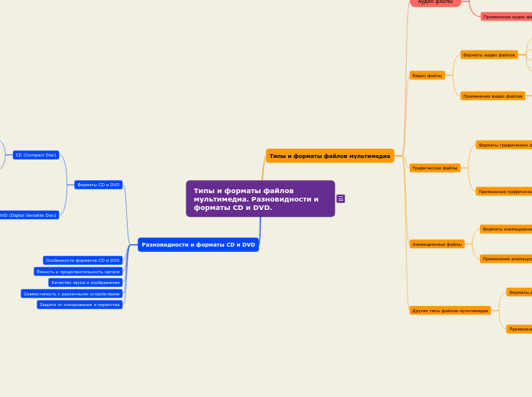Click 'Качество звука и изображения' node
The height and width of the screenshot is (397, 532).
(x=86, y=282)
